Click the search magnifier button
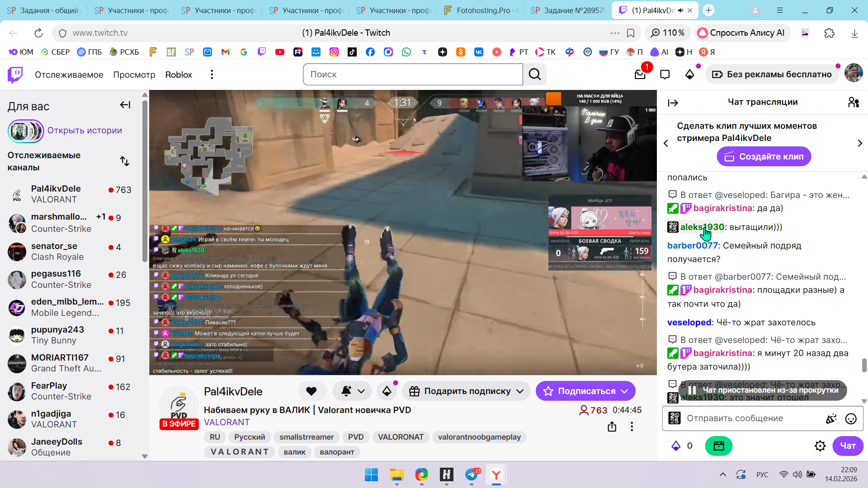The height and width of the screenshot is (488, 868). (x=535, y=75)
